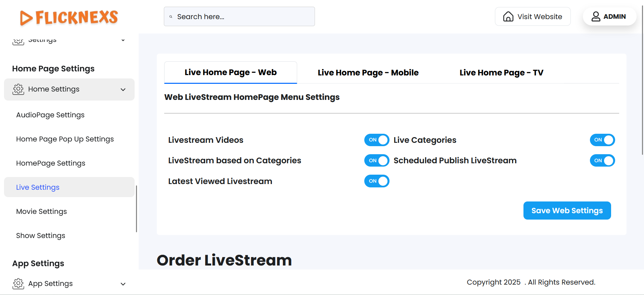Click the App Settings gear icon
The width and height of the screenshot is (644, 295).
pos(18,284)
